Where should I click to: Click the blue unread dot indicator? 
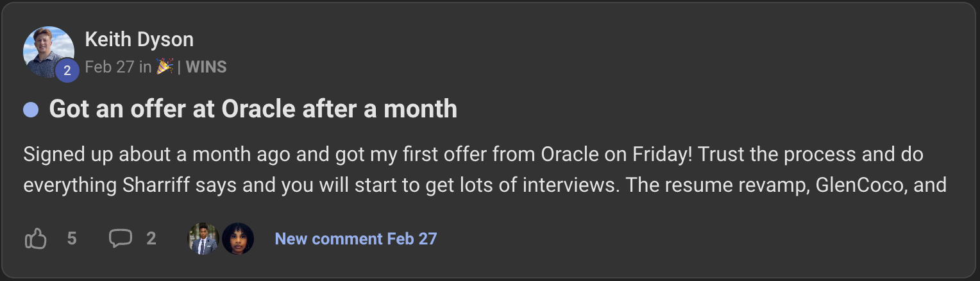(x=31, y=110)
